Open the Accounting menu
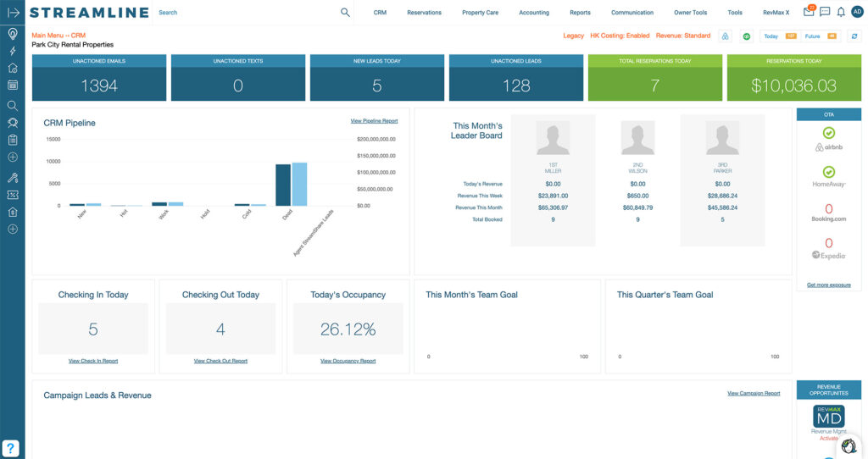Screen dimensions: 868x459 click(534, 12)
